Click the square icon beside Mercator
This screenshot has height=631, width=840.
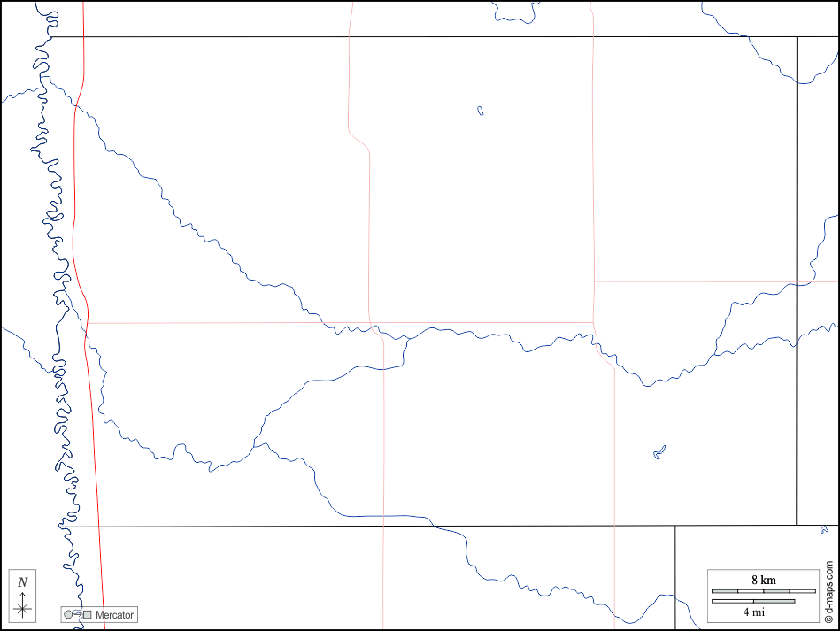coord(87,614)
